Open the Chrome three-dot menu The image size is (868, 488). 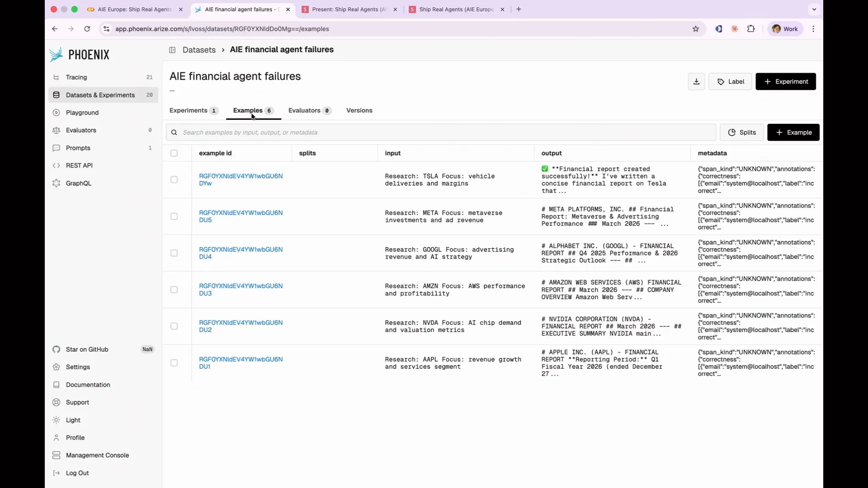pos(813,29)
